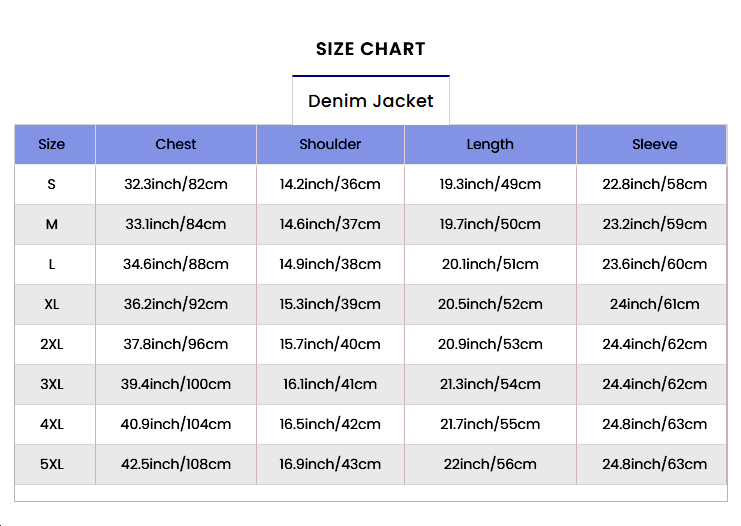
Task: Select the Denim Jacket tab
Action: 371,101
